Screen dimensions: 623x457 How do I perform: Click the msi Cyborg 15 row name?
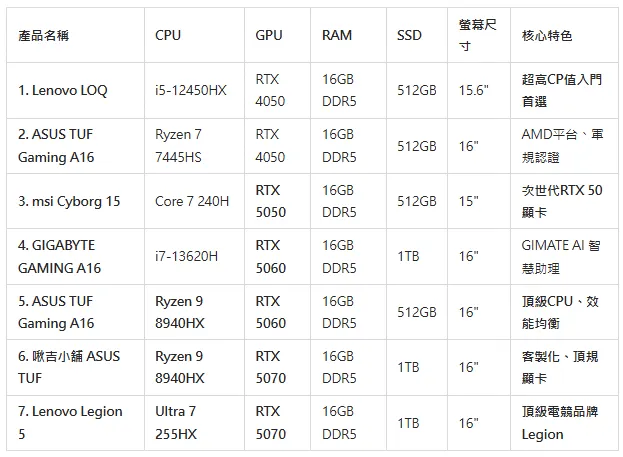(69, 201)
